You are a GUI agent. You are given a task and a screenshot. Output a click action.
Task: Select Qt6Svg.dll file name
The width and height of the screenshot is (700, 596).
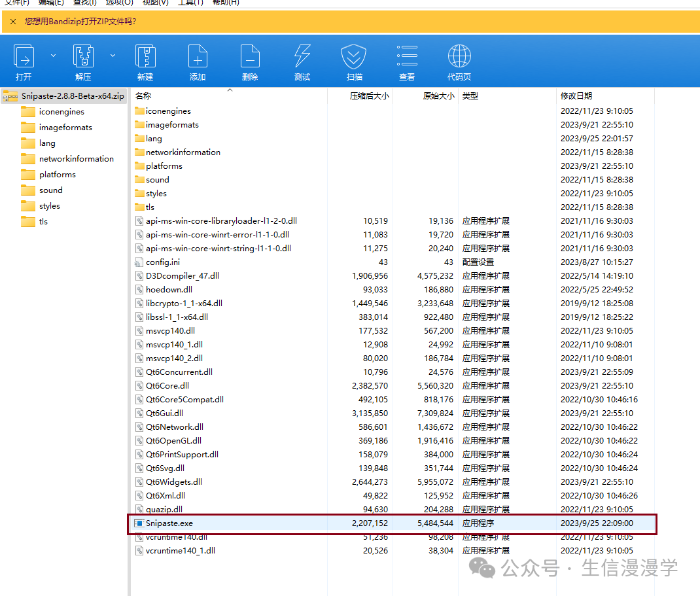(x=165, y=468)
